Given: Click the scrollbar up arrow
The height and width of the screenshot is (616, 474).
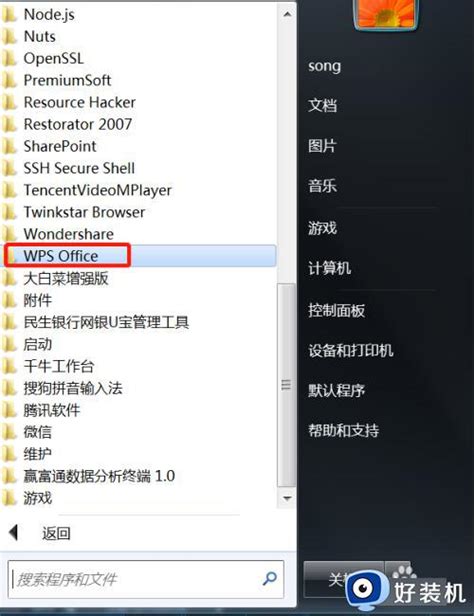Looking at the screenshot, I should 287,15.
